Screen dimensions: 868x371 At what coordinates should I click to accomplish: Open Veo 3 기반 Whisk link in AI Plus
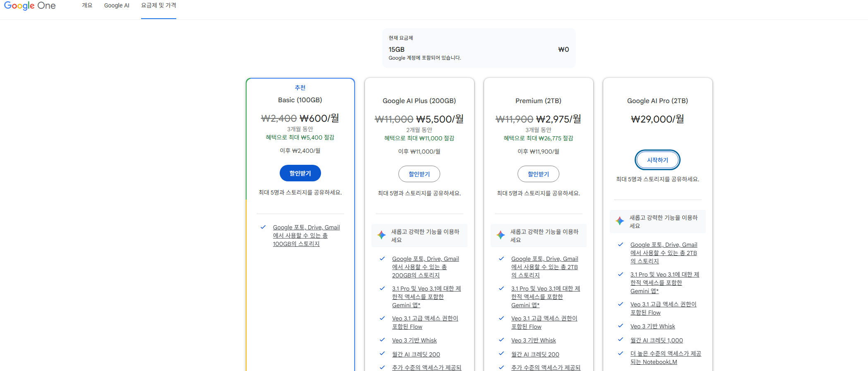coord(414,340)
